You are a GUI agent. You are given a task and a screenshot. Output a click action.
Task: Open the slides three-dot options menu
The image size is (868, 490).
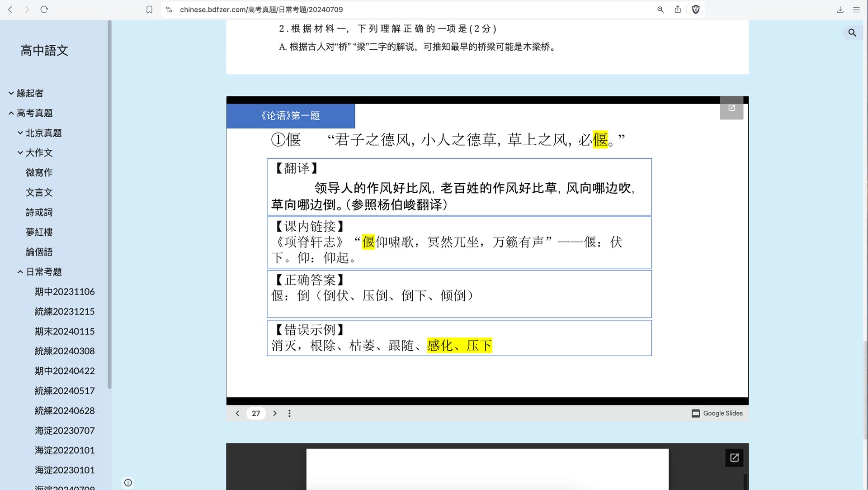click(x=289, y=413)
